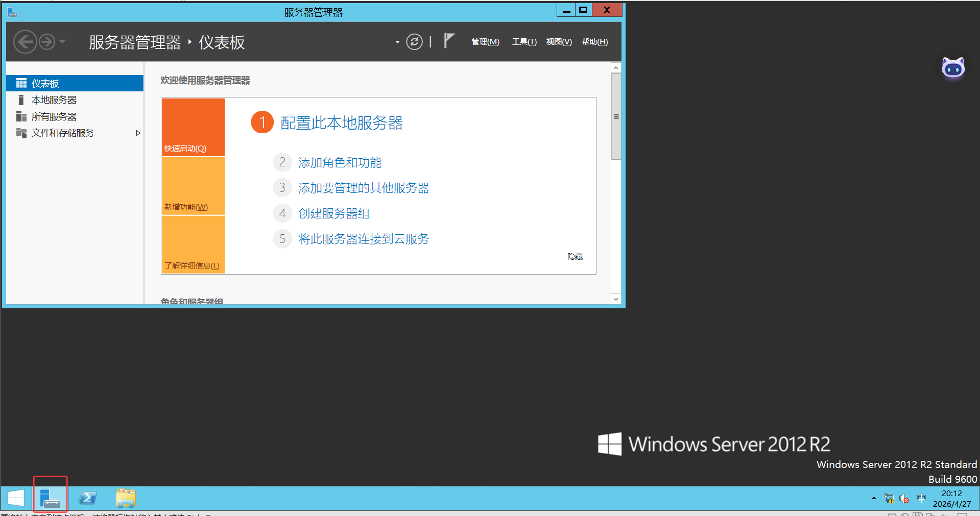
Task: Select the 新增功能(W) tile
Action: pyautogui.click(x=193, y=186)
